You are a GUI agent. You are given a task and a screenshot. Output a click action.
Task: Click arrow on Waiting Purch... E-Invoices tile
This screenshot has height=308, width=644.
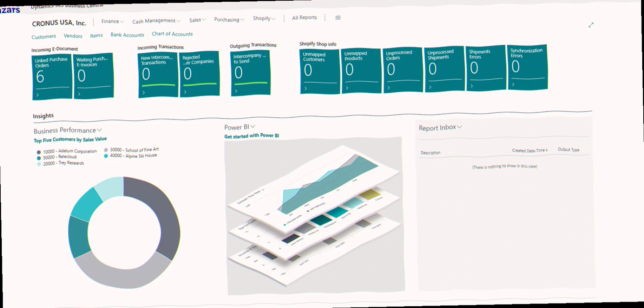tap(79, 94)
